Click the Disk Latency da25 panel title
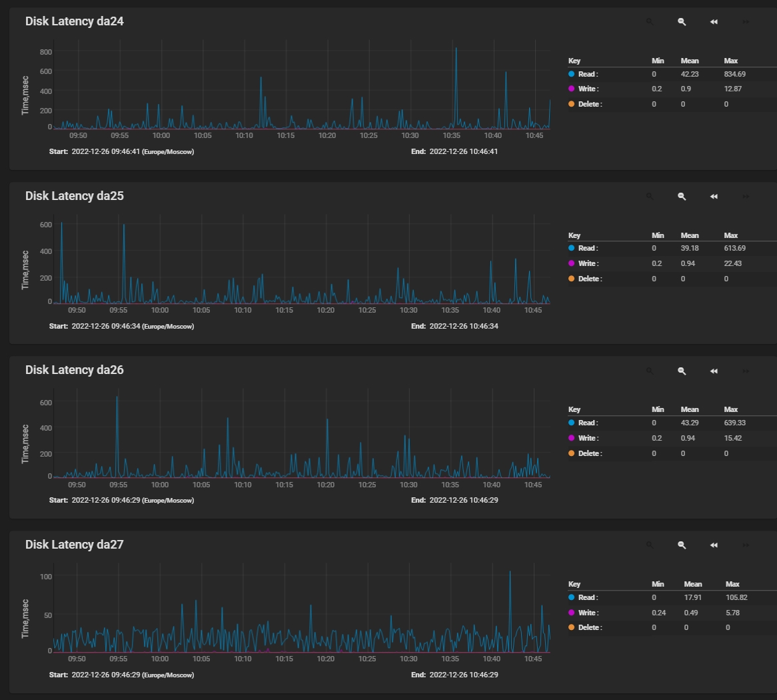This screenshot has width=777, height=700. tap(75, 196)
